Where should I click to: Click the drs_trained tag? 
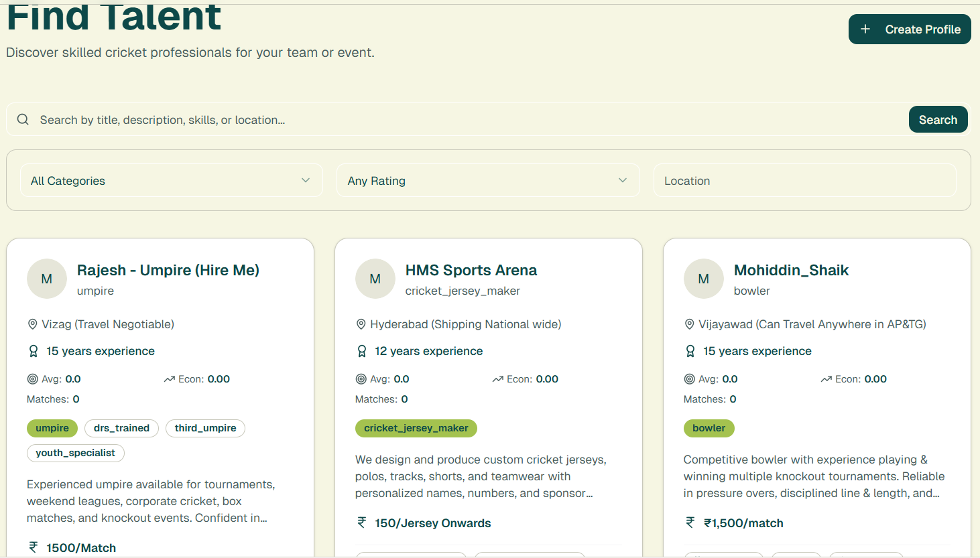point(121,428)
